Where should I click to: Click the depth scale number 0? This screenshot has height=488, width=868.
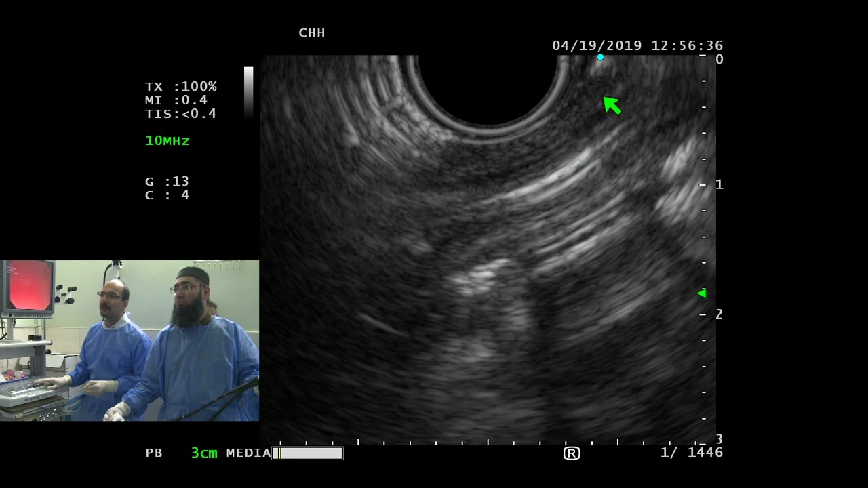(x=719, y=60)
